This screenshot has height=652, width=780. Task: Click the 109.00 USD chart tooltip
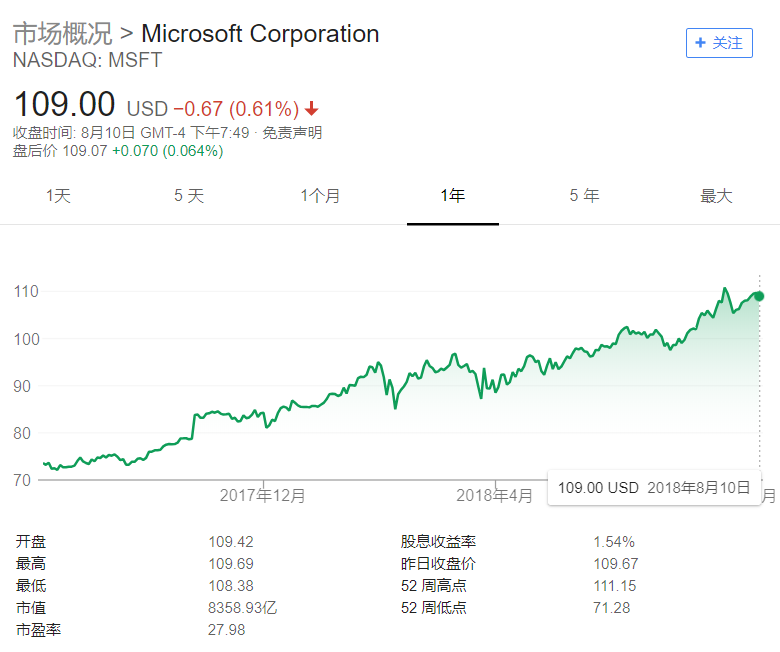tap(654, 487)
